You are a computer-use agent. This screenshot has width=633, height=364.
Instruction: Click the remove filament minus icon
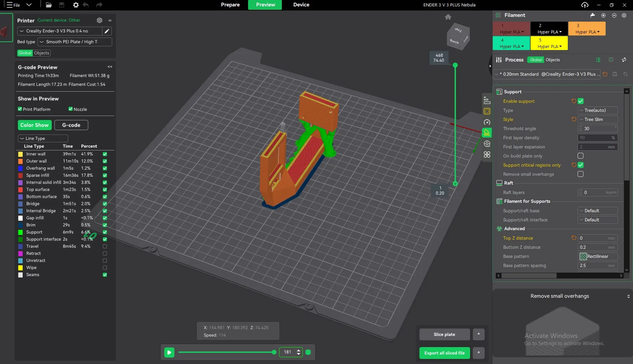tap(614, 15)
